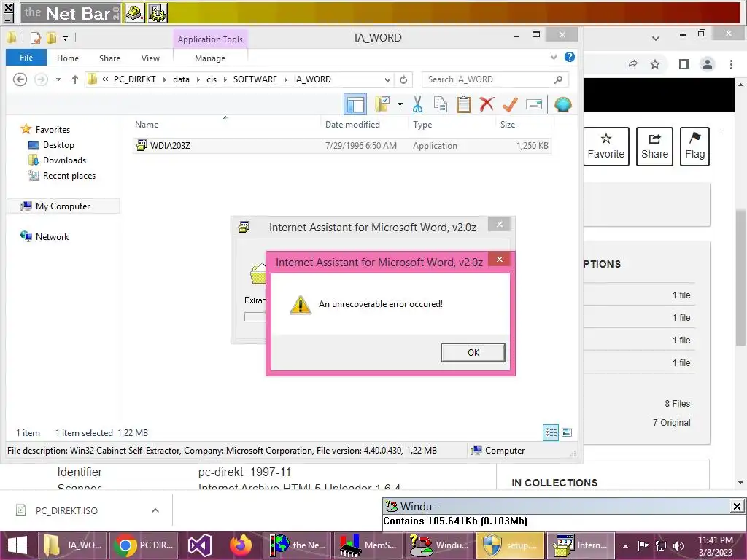Click the Application Tools contextual tab
This screenshot has height=560, width=747.
210,39
